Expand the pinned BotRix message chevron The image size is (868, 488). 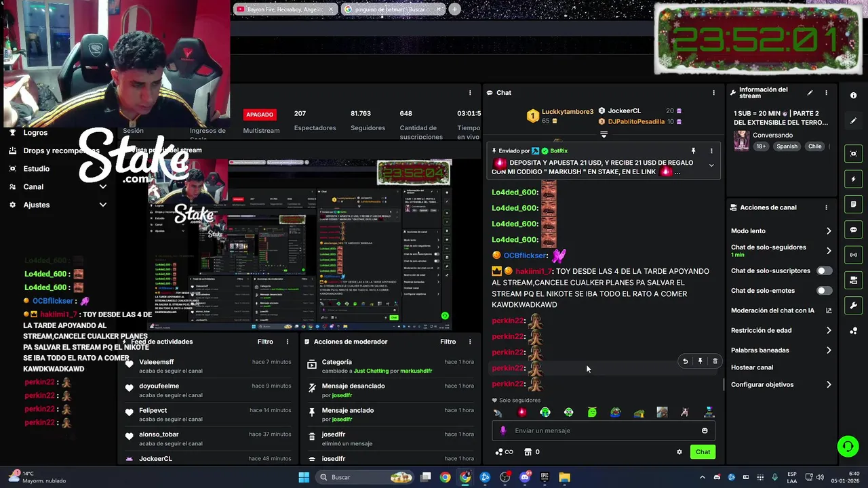pos(711,165)
